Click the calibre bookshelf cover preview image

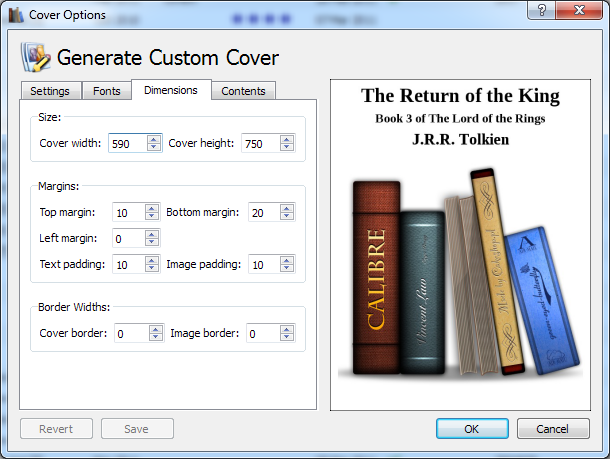click(x=460, y=272)
